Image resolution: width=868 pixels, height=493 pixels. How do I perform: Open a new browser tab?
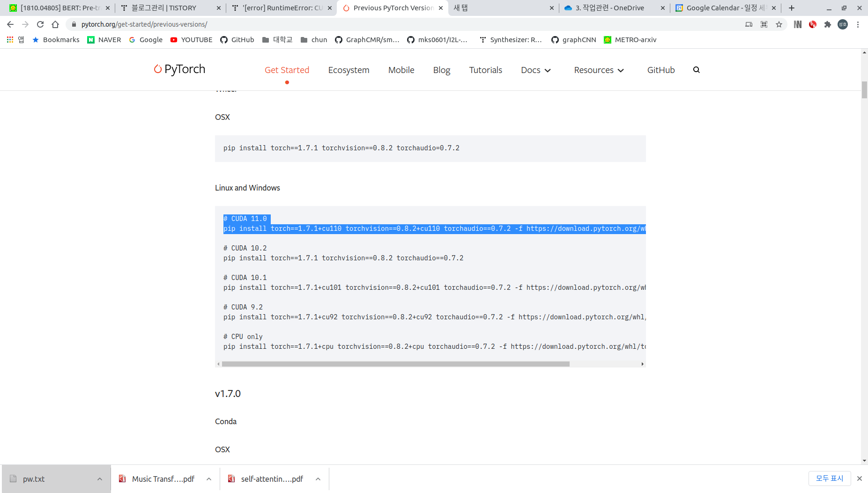click(x=792, y=8)
